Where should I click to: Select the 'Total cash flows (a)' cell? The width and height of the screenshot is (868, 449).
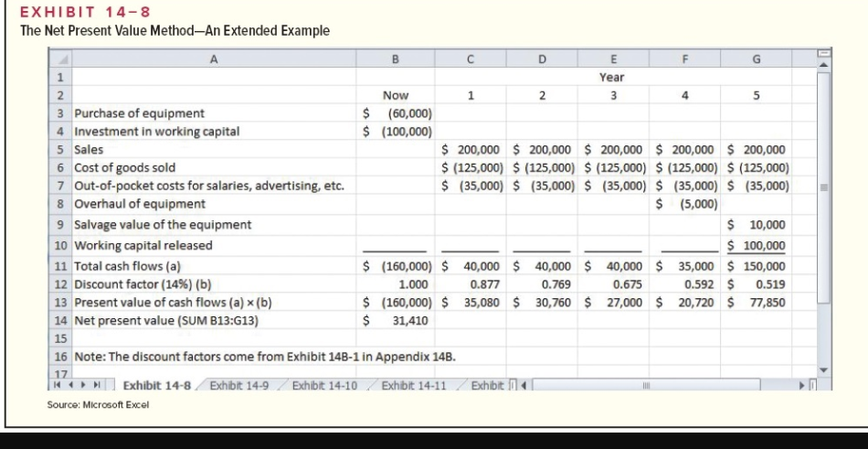point(214,267)
